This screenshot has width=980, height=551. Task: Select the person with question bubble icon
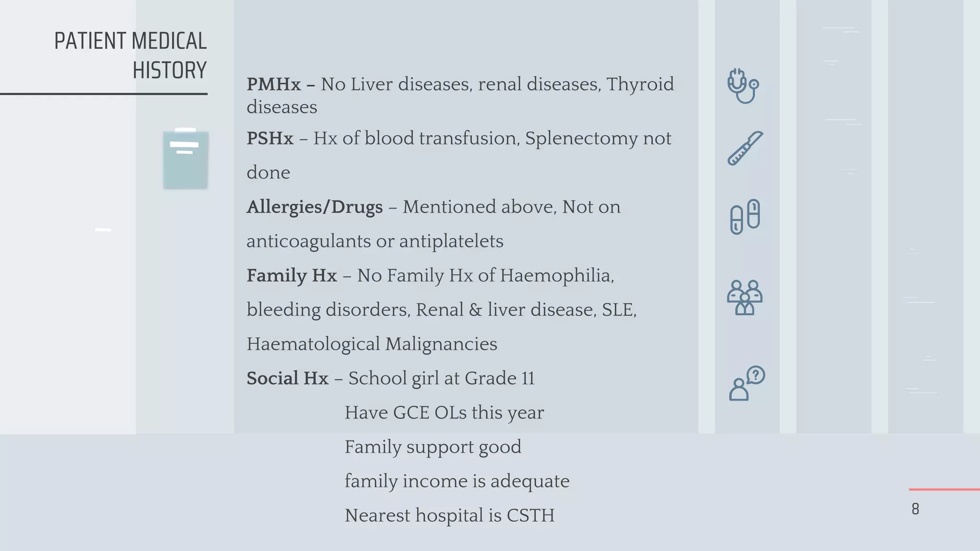[747, 383]
